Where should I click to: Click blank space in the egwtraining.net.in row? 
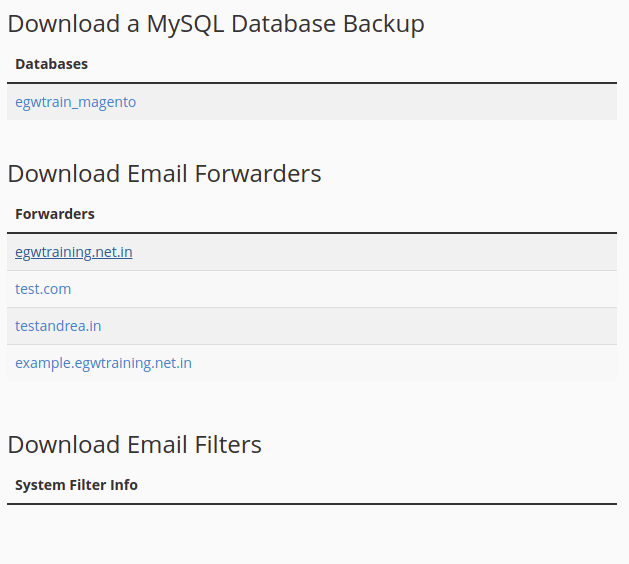tap(400, 252)
